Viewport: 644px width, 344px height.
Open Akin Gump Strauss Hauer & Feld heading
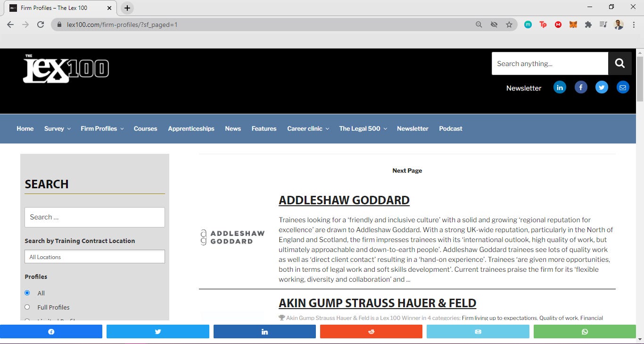click(378, 303)
